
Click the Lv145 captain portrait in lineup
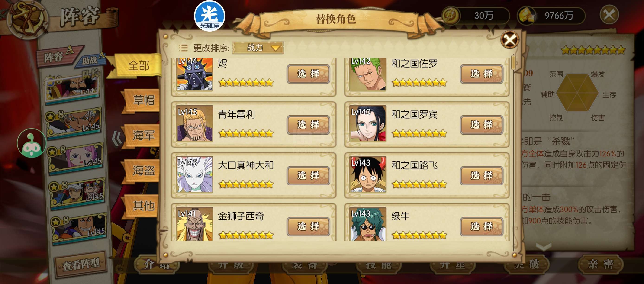72,87
